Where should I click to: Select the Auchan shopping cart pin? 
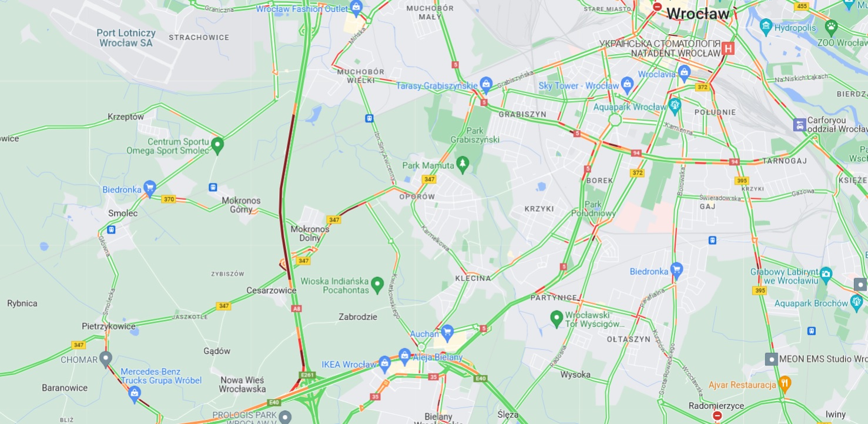(x=447, y=333)
